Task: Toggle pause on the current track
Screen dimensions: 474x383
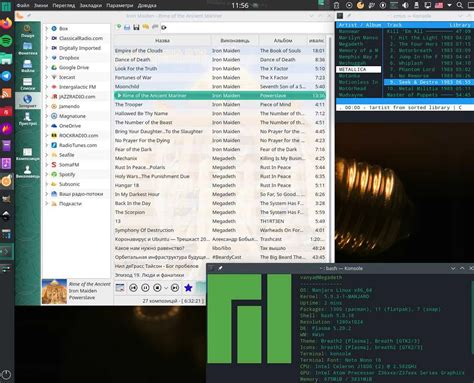Action: (x=145, y=288)
